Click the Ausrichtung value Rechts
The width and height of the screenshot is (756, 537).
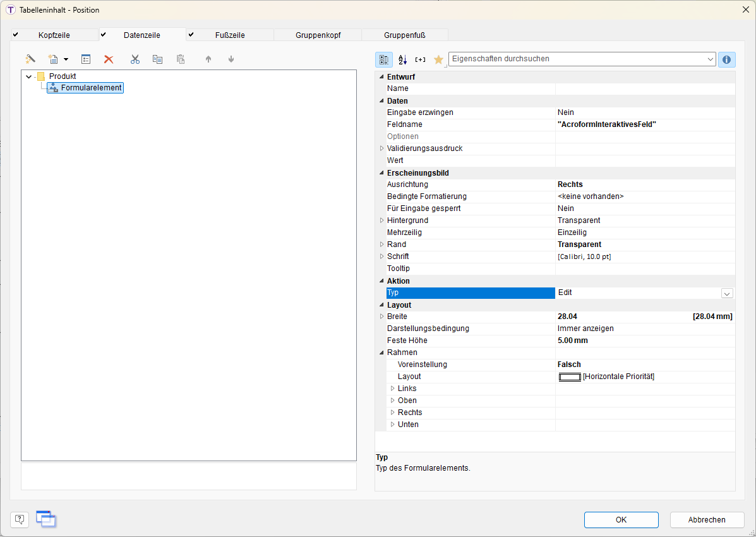pyautogui.click(x=570, y=184)
